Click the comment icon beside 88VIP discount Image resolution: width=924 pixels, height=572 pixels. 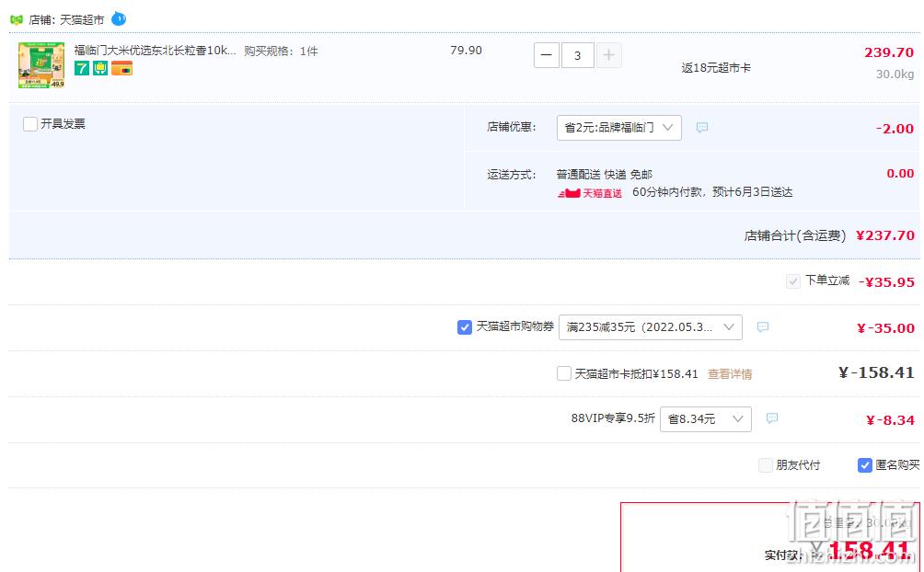click(772, 418)
